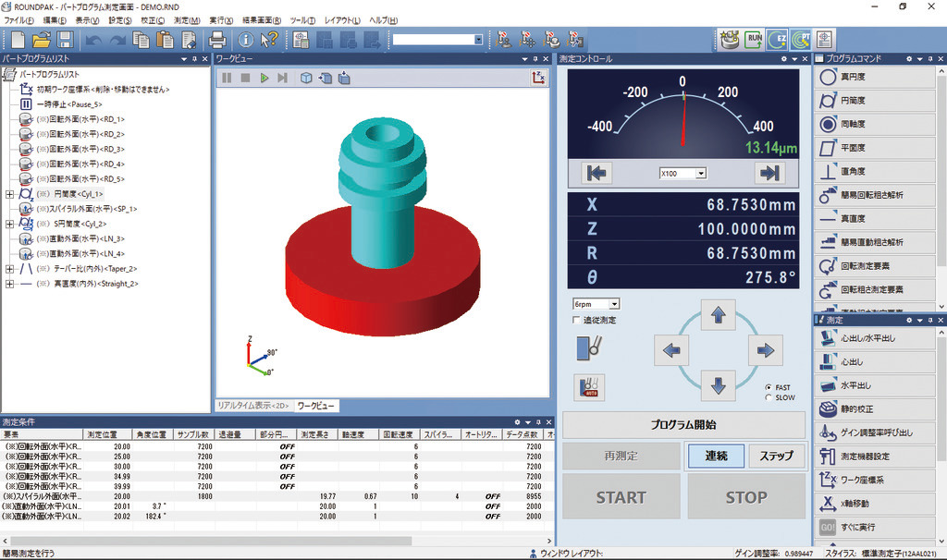Click x軸移動 X-axis move
Viewport: 947px width, 560px height.
(875, 504)
